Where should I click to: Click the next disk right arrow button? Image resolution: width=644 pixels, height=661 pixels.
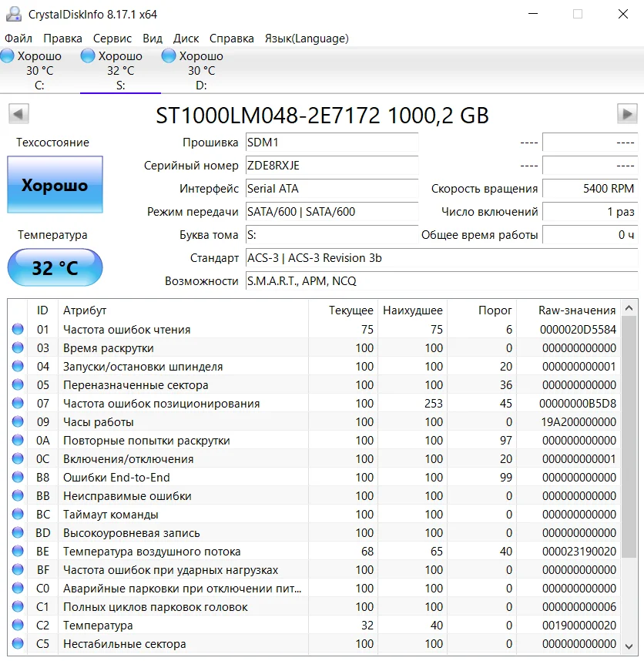pos(626,114)
